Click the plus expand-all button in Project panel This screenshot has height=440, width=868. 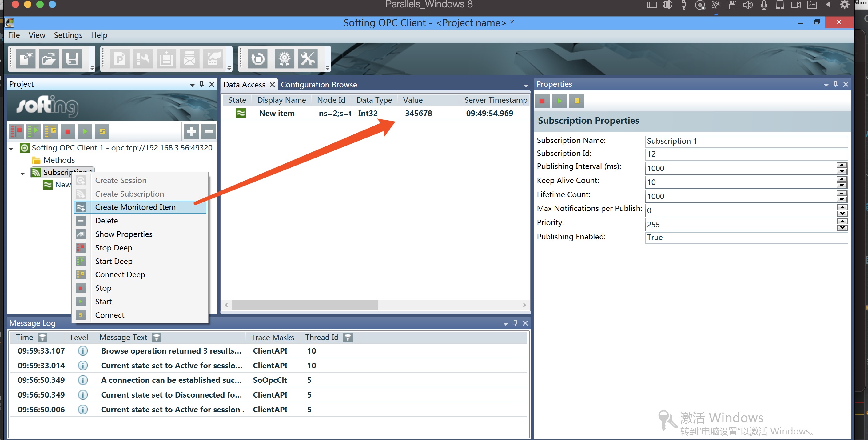[191, 131]
